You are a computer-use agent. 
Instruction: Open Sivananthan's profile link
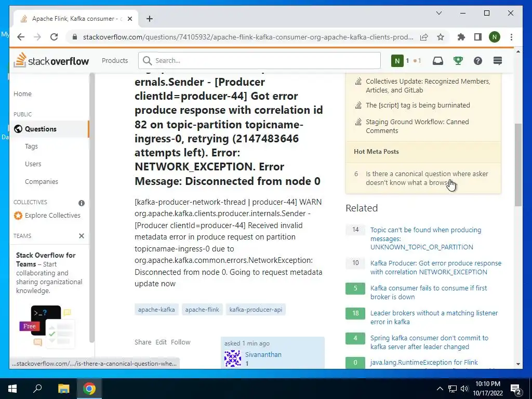click(263, 354)
